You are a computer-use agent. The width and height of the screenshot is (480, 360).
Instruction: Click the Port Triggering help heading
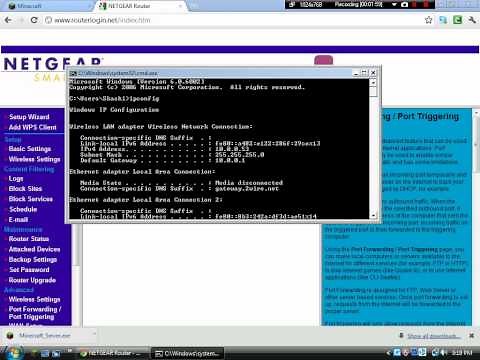pyautogui.click(x=421, y=116)
